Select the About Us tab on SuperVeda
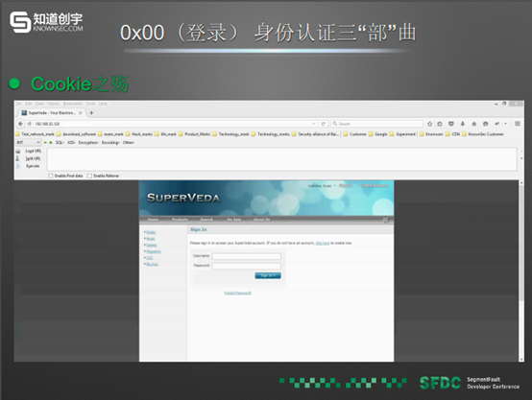 point(261,220)
